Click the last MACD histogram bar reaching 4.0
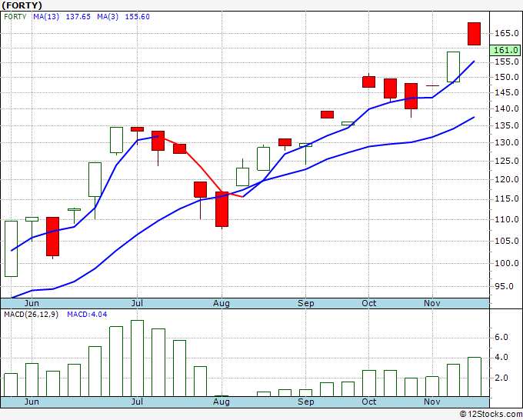 click(x=475, y=377)
